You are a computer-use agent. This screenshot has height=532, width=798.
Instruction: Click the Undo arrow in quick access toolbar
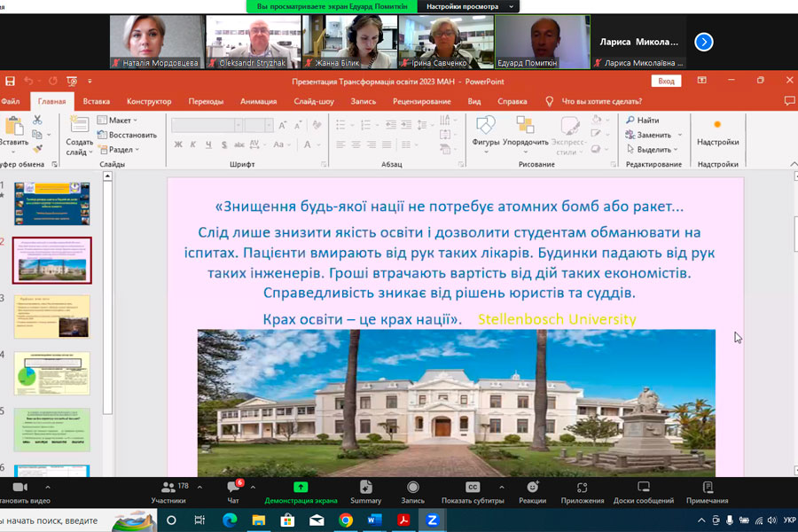(x=28, y=81)
